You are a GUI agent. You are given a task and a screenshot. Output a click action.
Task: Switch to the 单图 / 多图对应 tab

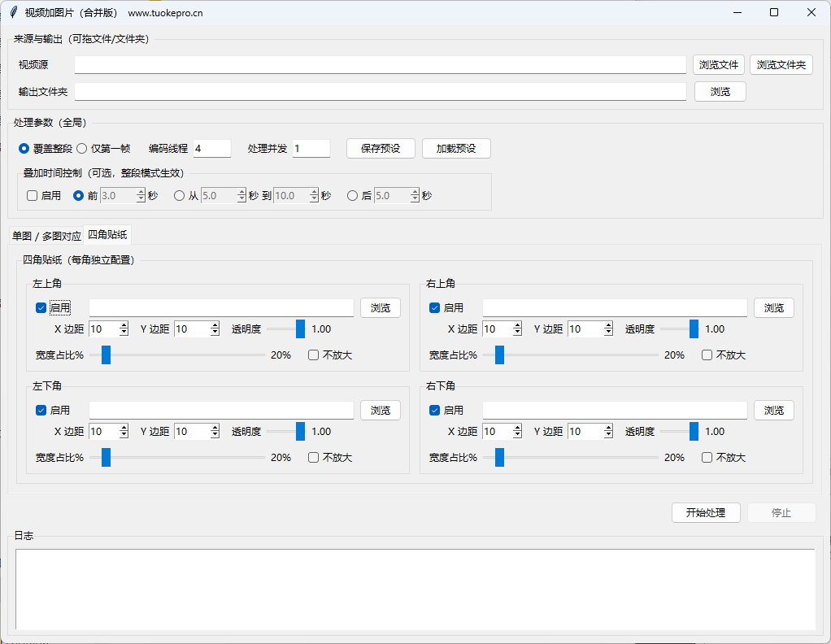[46, 236]
